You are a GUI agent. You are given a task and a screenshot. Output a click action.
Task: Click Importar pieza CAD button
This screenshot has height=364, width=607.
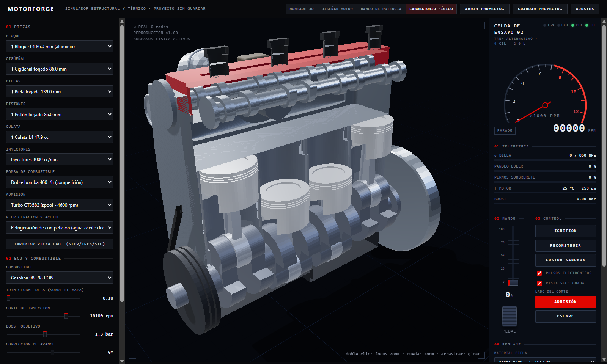pos(60,244)
